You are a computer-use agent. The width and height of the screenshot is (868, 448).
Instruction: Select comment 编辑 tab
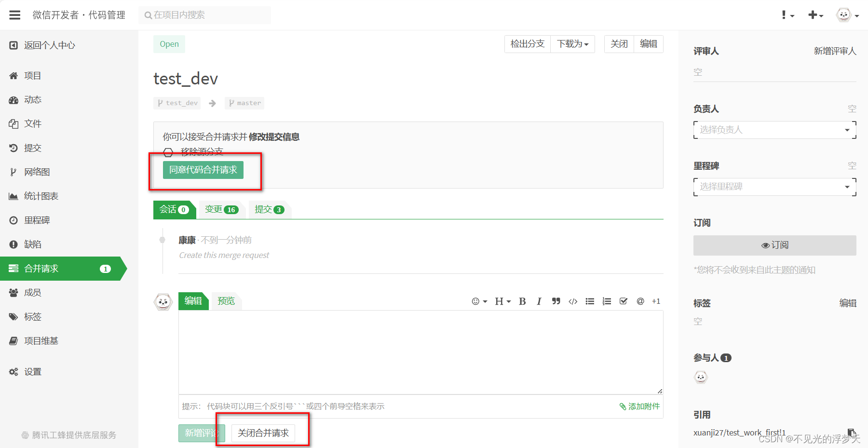(193, 301)
